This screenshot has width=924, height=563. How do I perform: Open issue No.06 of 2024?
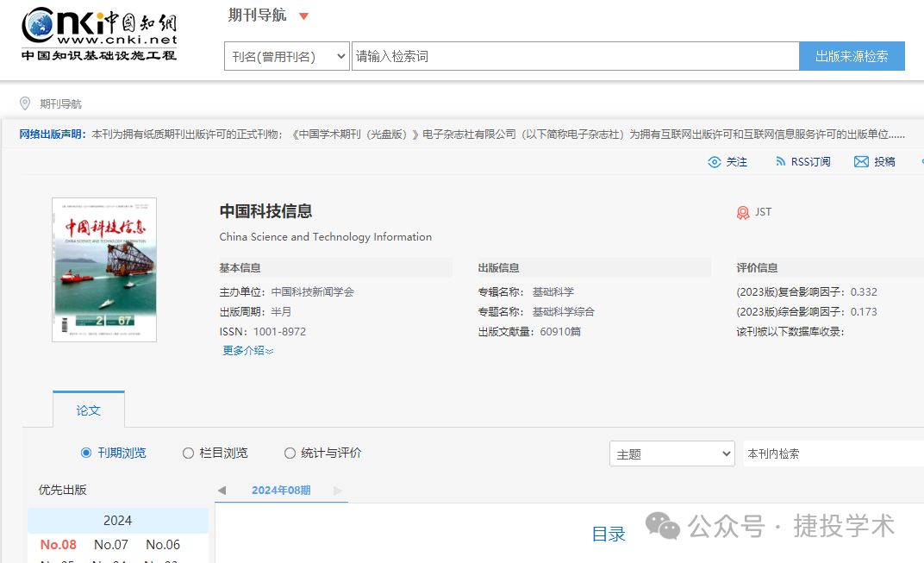(163, 545)
